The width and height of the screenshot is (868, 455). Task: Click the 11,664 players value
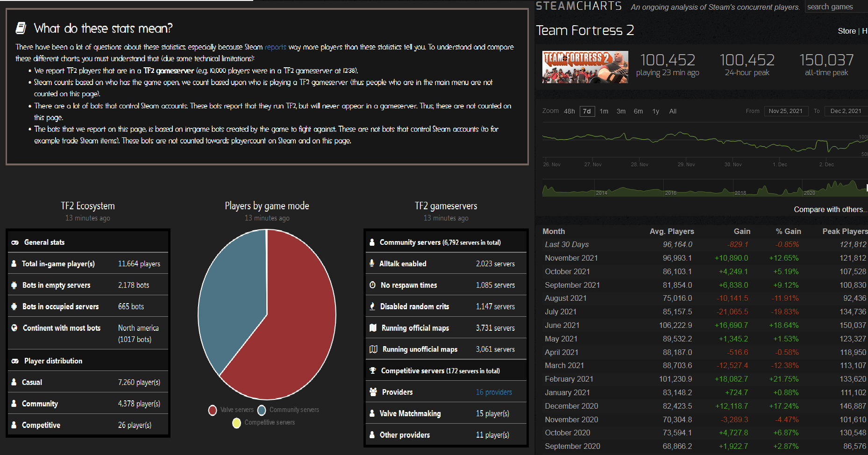[x=139, y=264]
